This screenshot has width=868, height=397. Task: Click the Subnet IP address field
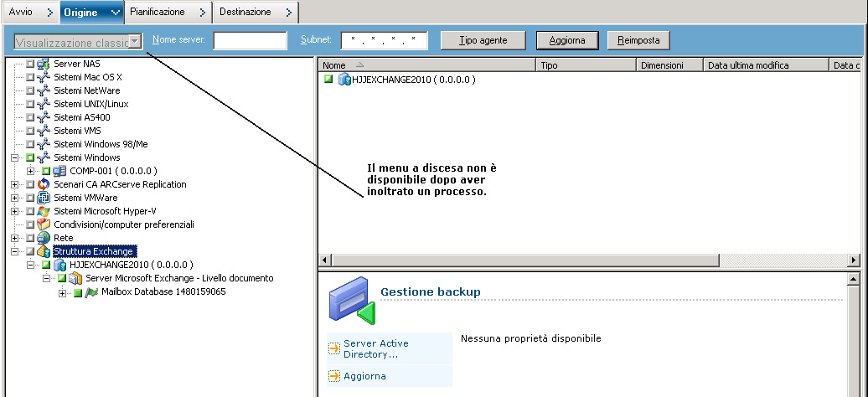[x=385, y=40]
